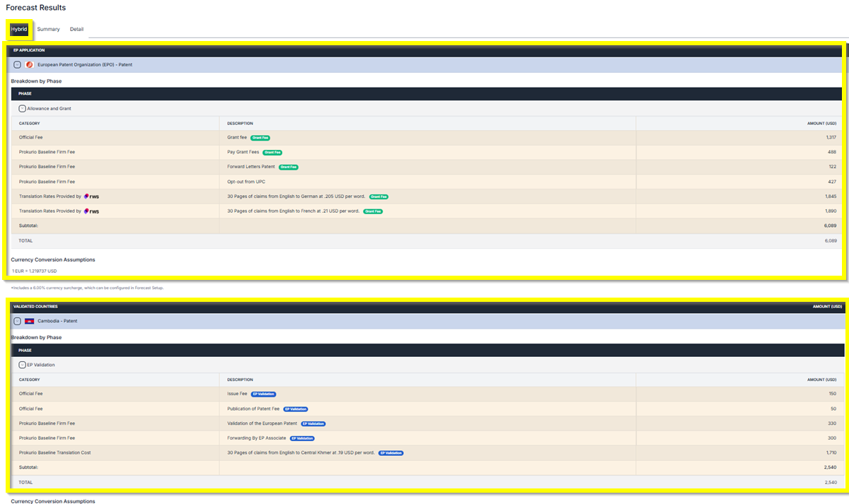Click the European Patent Organization logo icon
The image size is (849, 504).
coord(29,64)
